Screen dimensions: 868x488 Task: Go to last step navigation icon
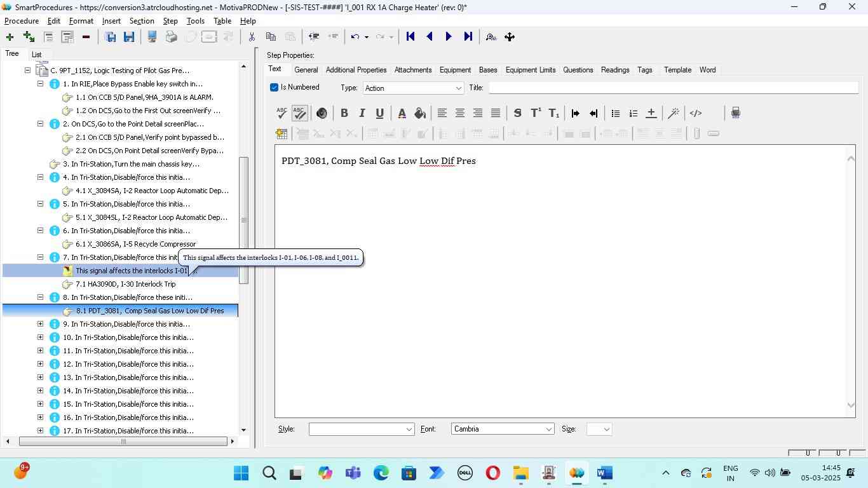point(468,37)
